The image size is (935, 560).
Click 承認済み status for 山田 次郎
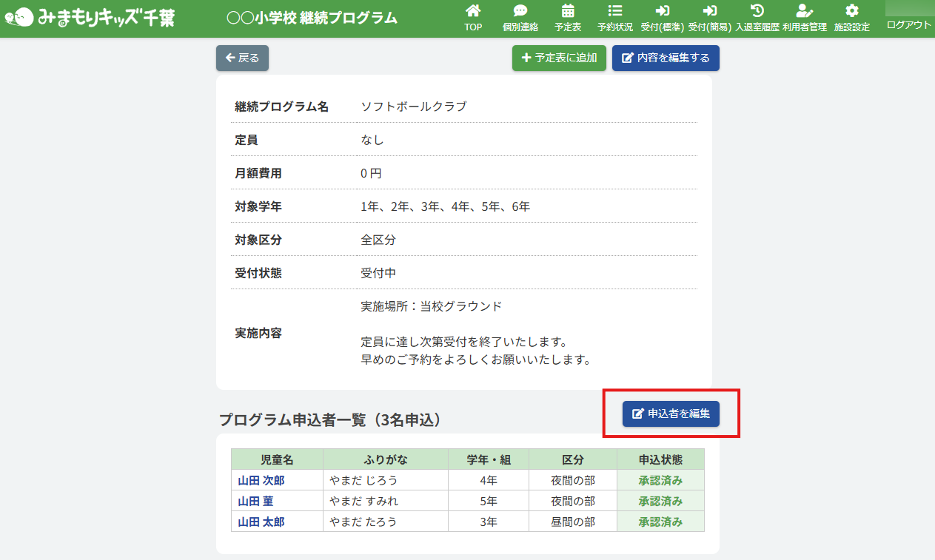pos(660,480)
